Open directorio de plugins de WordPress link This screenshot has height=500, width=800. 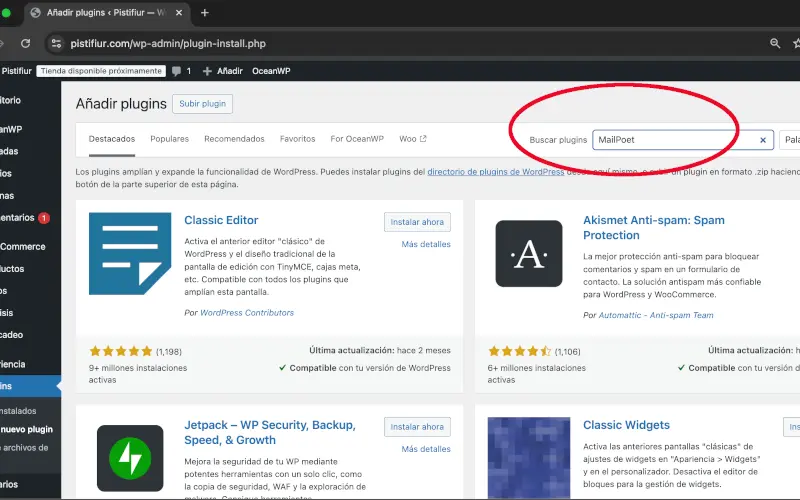coord(495,172)
